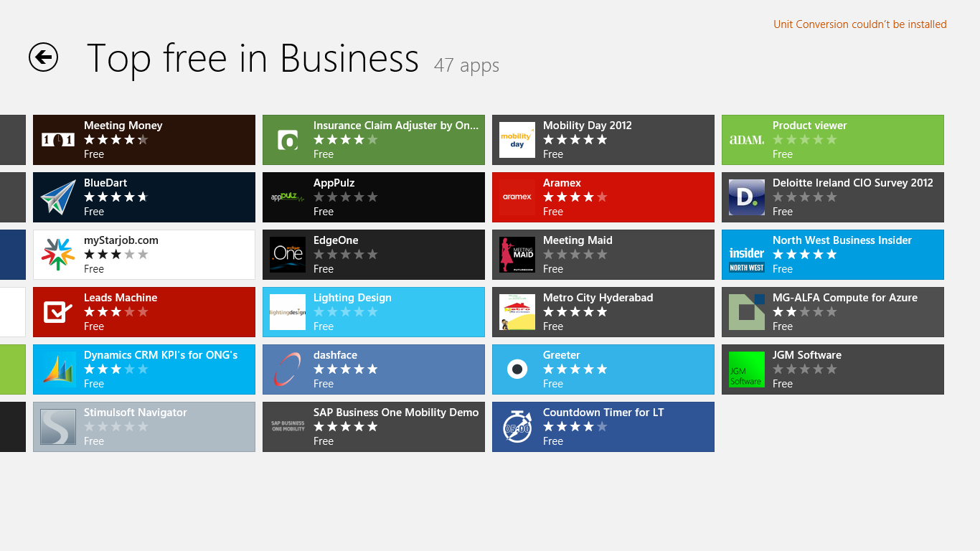
Task: Click the Metro City Hyderabad thumbnail
Action: pos(517,312)
